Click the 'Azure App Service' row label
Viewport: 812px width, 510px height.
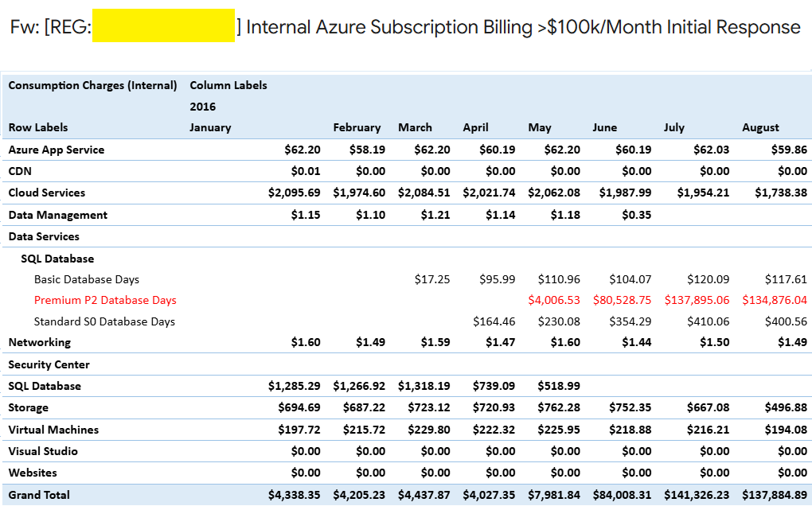point(57,150)
